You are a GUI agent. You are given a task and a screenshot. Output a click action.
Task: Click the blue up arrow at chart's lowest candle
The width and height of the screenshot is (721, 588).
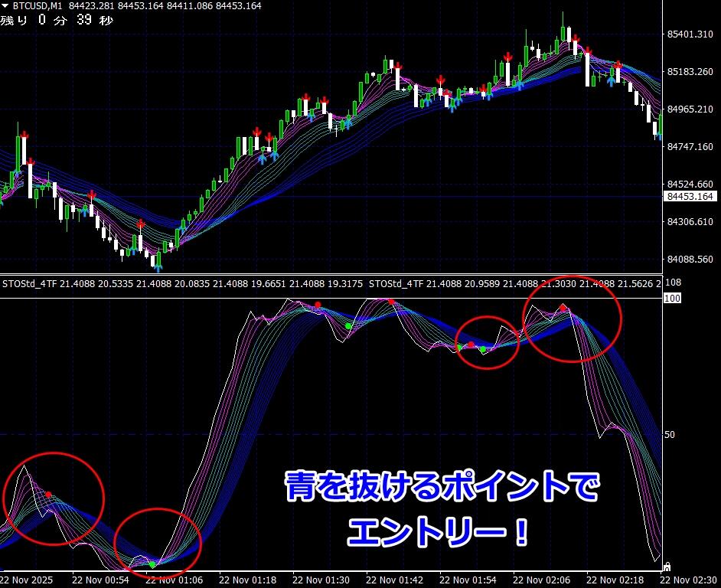click(x=158, y=266)
